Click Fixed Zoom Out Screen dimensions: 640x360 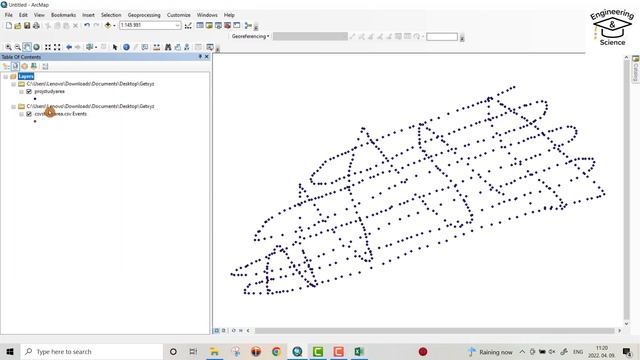[x=57, y=47]
